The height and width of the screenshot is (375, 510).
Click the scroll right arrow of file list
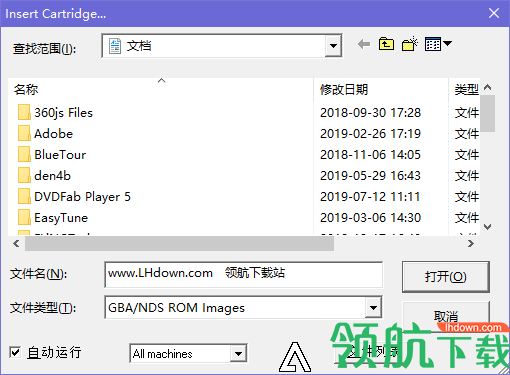pos(471,244)
